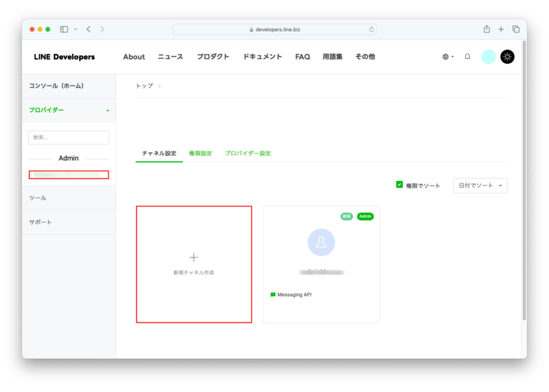Click the Safari share icon
Viewport: 549px width, 392px height.
487,29
